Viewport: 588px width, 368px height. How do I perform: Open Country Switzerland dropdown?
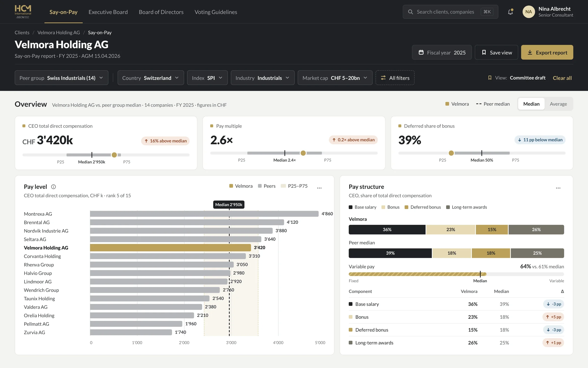click(151, 78)
